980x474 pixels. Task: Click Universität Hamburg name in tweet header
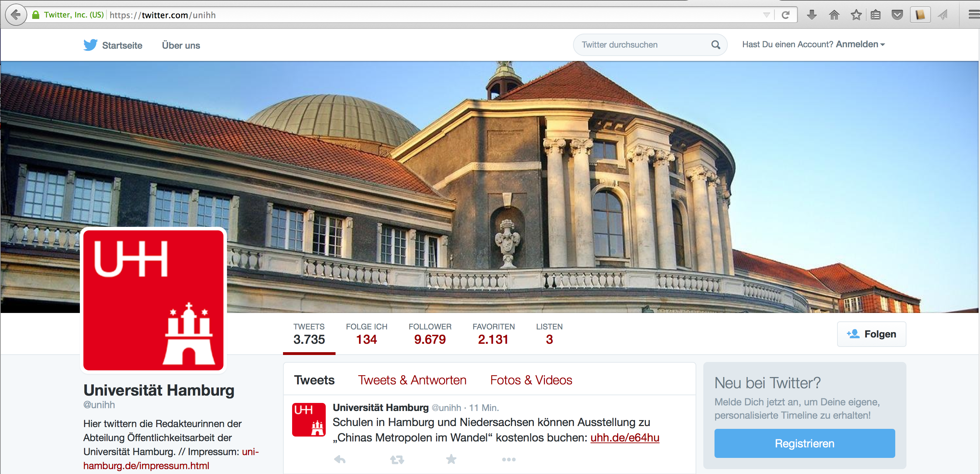[x=380, y=407]
